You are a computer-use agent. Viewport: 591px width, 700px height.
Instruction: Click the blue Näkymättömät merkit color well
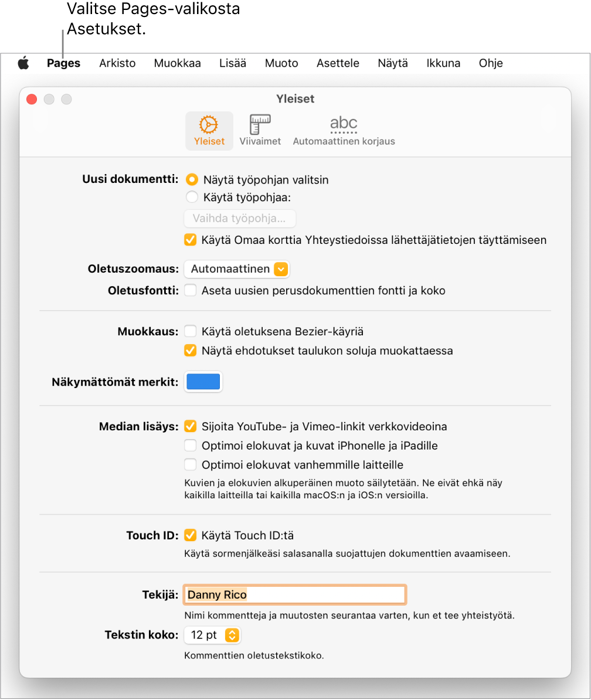point(203,382)
